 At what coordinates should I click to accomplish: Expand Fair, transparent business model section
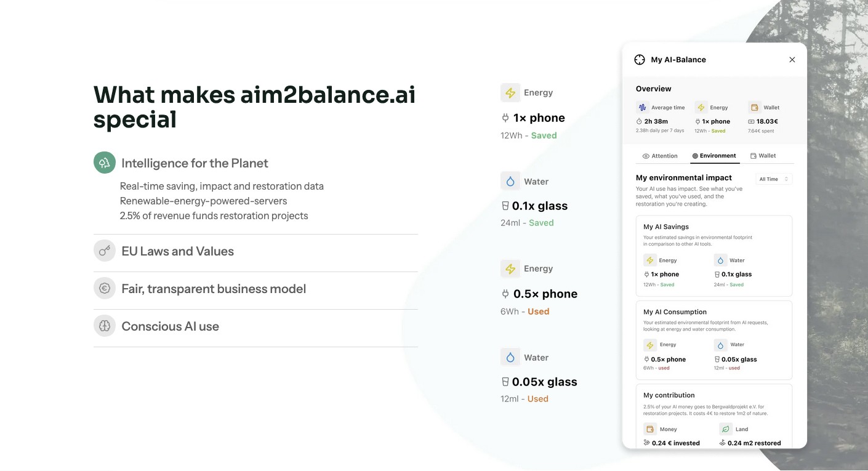tap(255, 289)
